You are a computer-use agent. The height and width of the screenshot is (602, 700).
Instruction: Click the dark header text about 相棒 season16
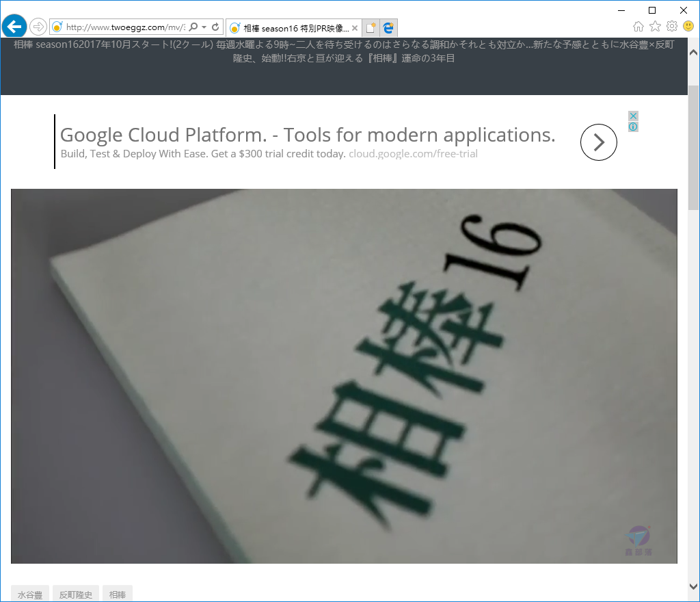pos(344,51)
